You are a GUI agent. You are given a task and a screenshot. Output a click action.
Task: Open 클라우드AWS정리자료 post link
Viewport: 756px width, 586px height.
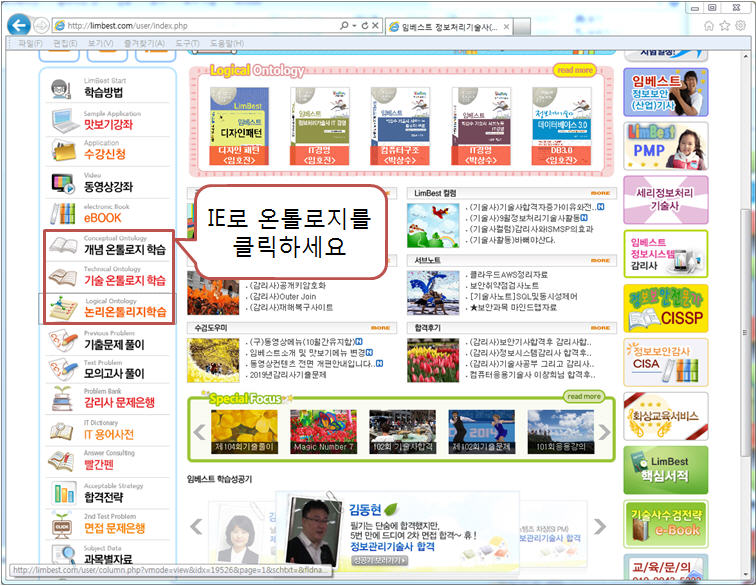509,274
